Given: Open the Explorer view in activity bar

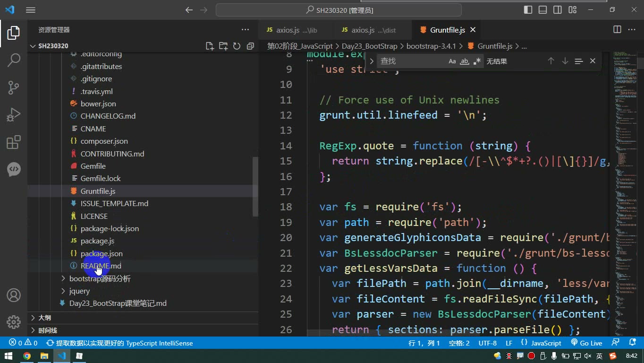Looking at the screenshot, I should click(14, 33).
